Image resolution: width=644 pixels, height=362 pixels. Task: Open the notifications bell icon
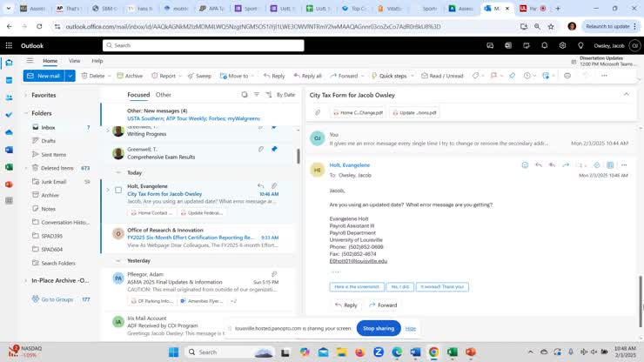point(544,45)
